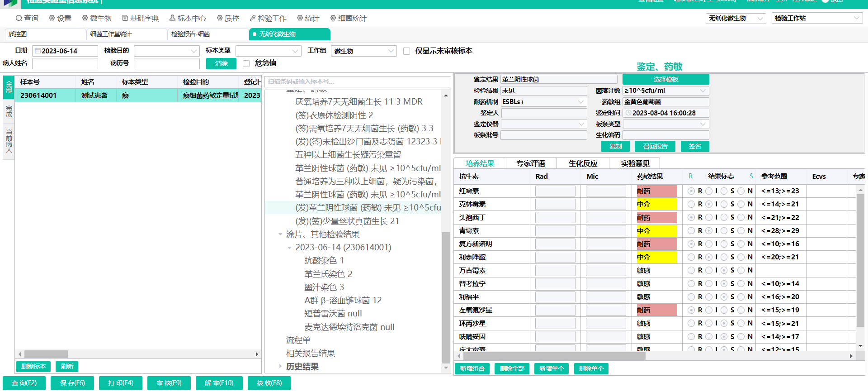868x392 pixels.
Task: Click 选择模板 button
Action: point(665,79)
